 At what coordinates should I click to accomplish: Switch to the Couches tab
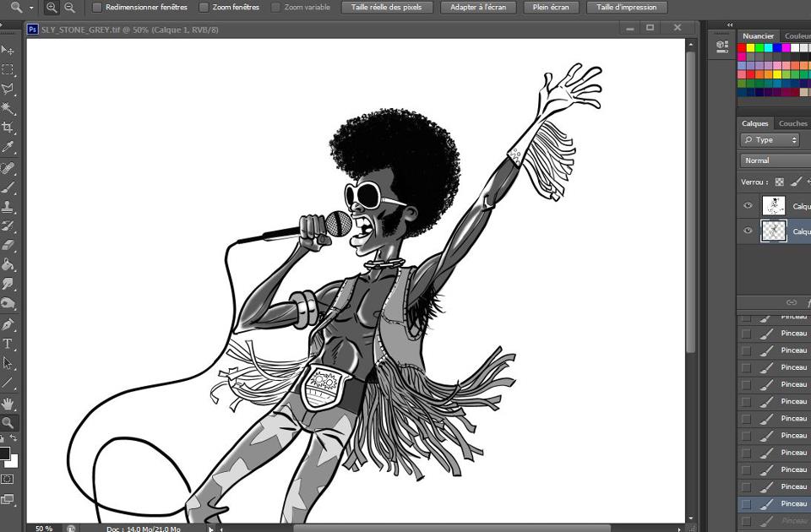(x=792, y=123)
